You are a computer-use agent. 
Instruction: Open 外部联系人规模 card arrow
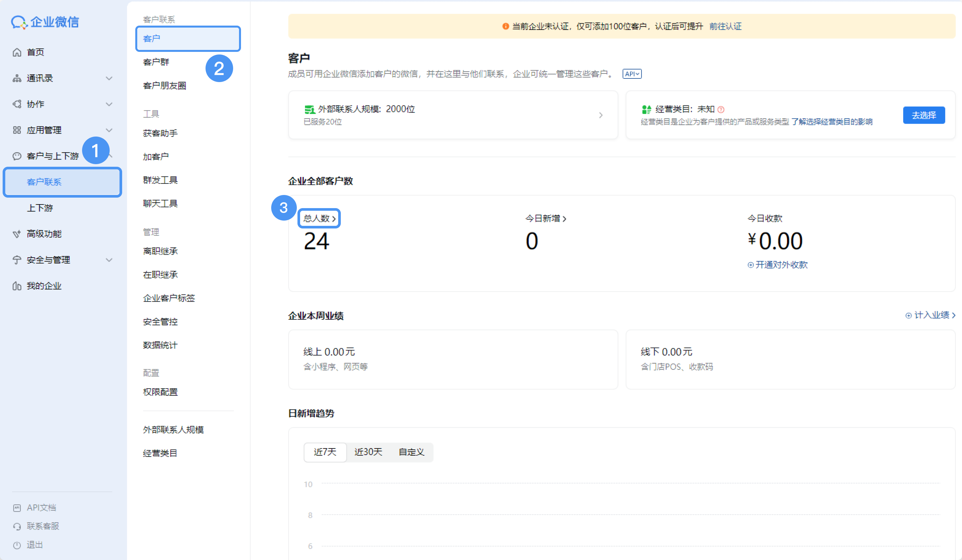coord(601,115)
